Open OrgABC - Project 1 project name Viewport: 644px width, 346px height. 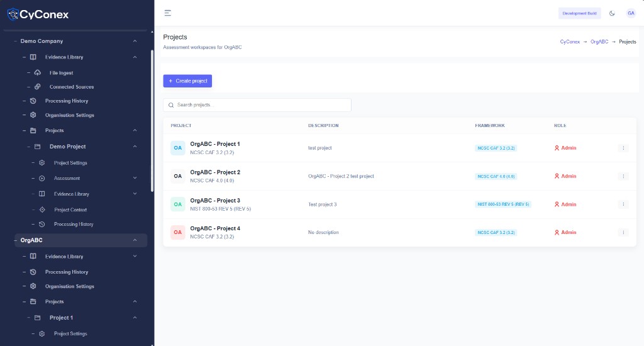(215, 144)
